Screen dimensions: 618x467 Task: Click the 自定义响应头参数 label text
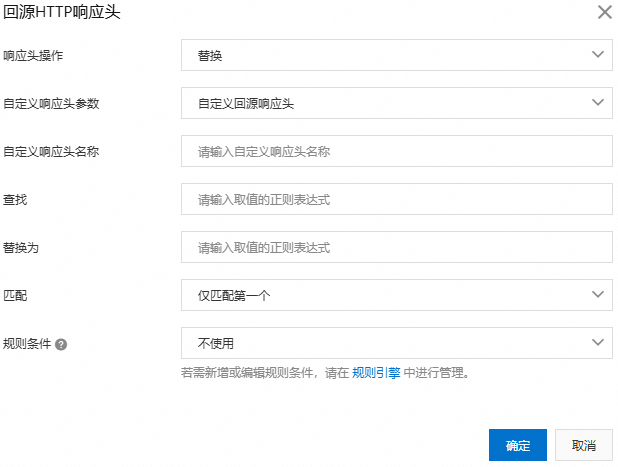pyautogui.click(x=51, y=104)
